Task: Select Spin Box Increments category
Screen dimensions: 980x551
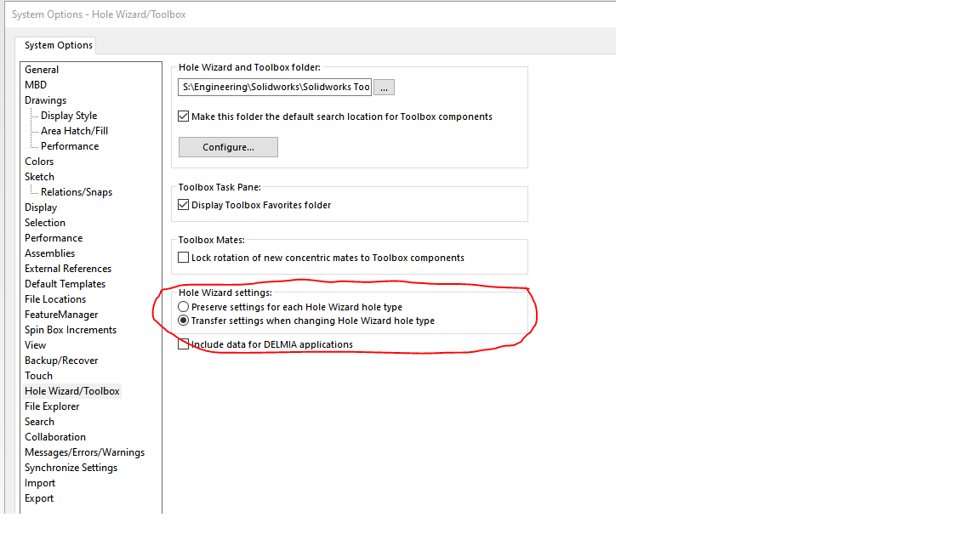Action: [x=71, y=330]
